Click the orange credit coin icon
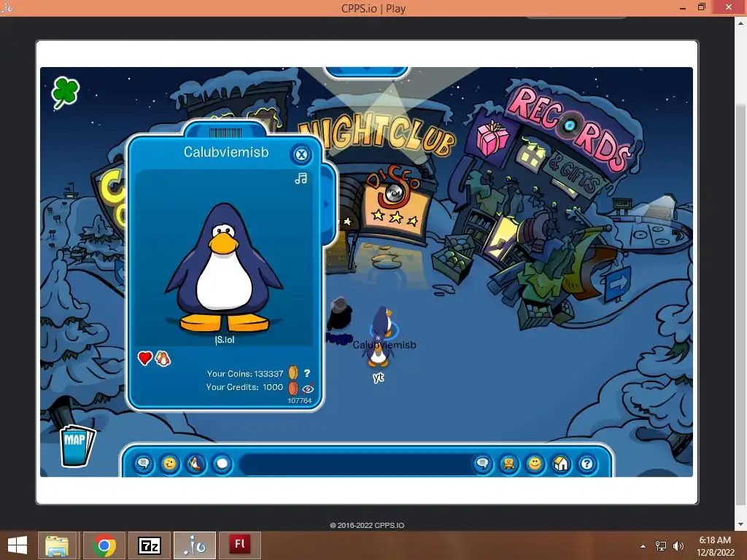This screenshot has width=747, height=560. 293,388
